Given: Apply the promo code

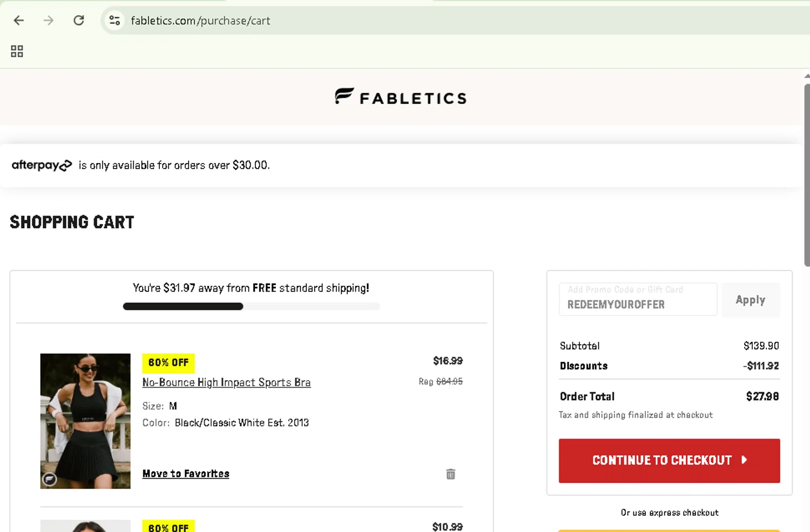Looking at the screenshot, I should [751, 300].
